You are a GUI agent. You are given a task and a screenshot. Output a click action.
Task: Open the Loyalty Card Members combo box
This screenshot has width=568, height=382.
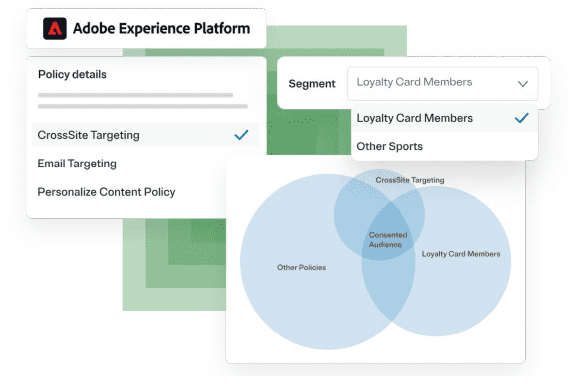click(442, 83)
